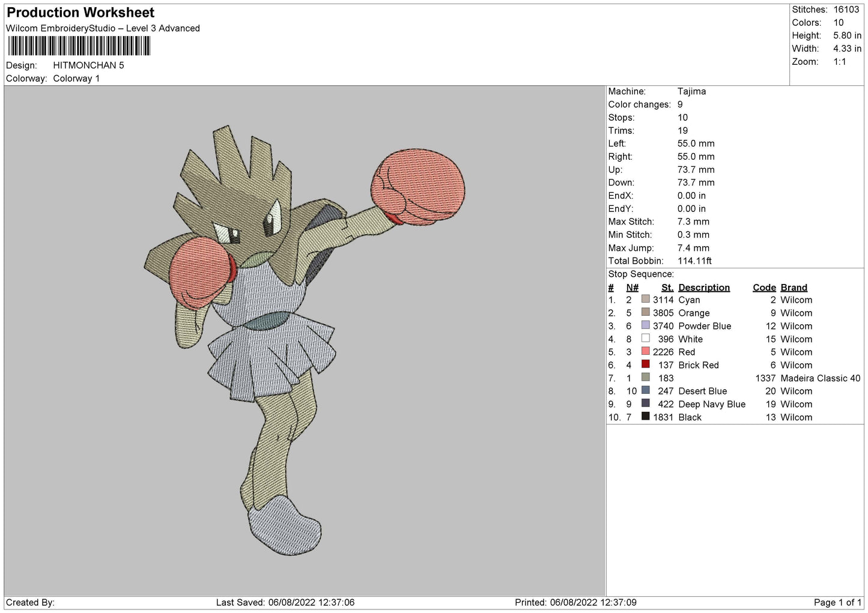Click the 'Colors:' label in header
868x613 pixels.
tap(806, 23)
